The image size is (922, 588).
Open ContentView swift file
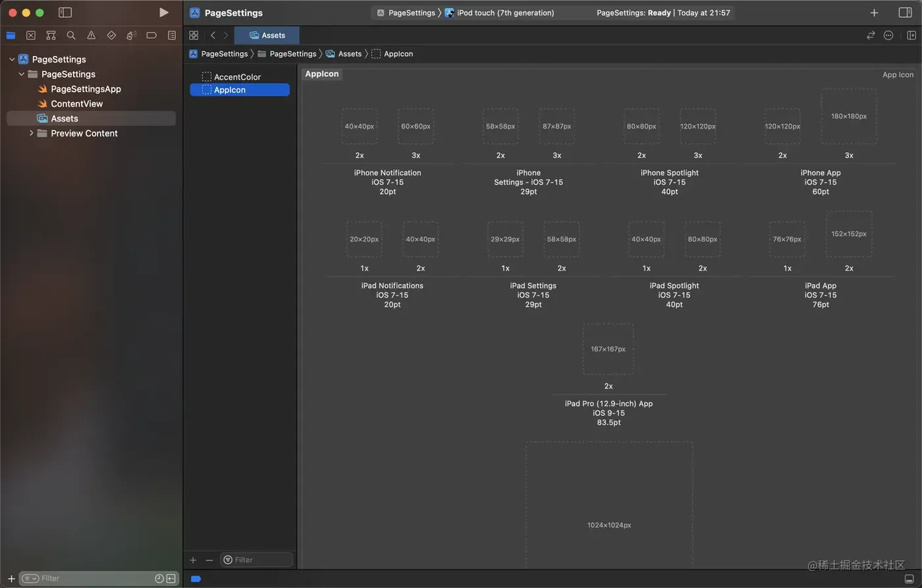coord(76,104)
